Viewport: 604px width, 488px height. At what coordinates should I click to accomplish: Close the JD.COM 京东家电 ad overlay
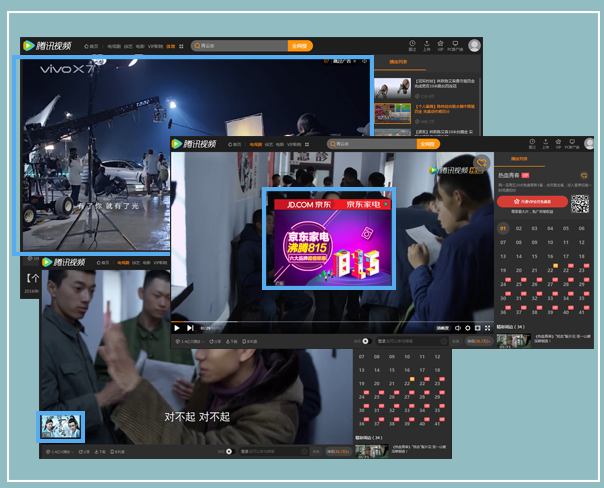tap(387, 203)
